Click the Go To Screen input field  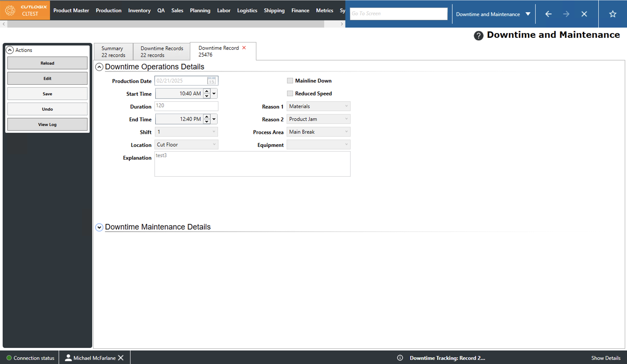[398, 14]
